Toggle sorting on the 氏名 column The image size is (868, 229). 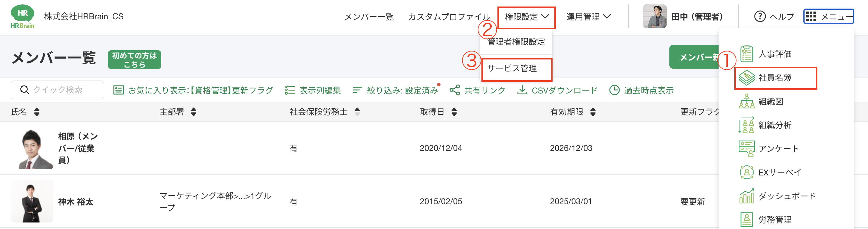[37, 112]
